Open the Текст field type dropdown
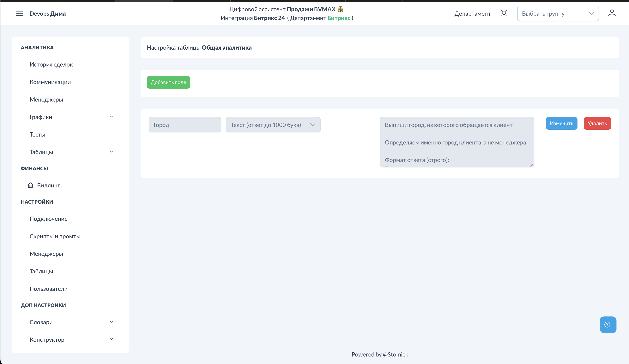This screenshot has height=364, width=629. pyautogui.click(x=273, y=125)
